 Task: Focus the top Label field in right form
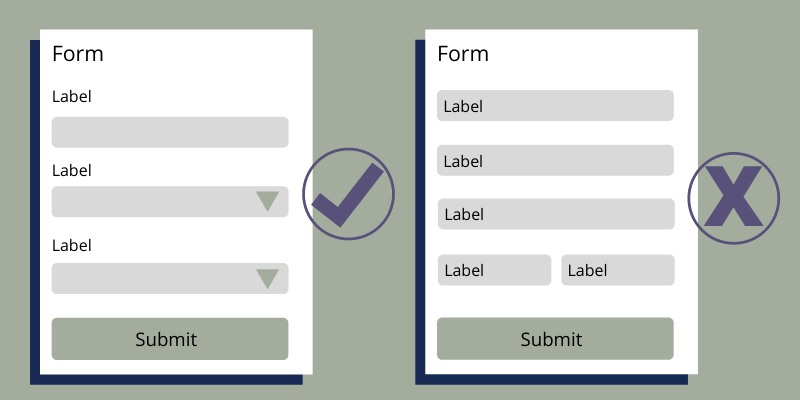click(x=555, y=106)
